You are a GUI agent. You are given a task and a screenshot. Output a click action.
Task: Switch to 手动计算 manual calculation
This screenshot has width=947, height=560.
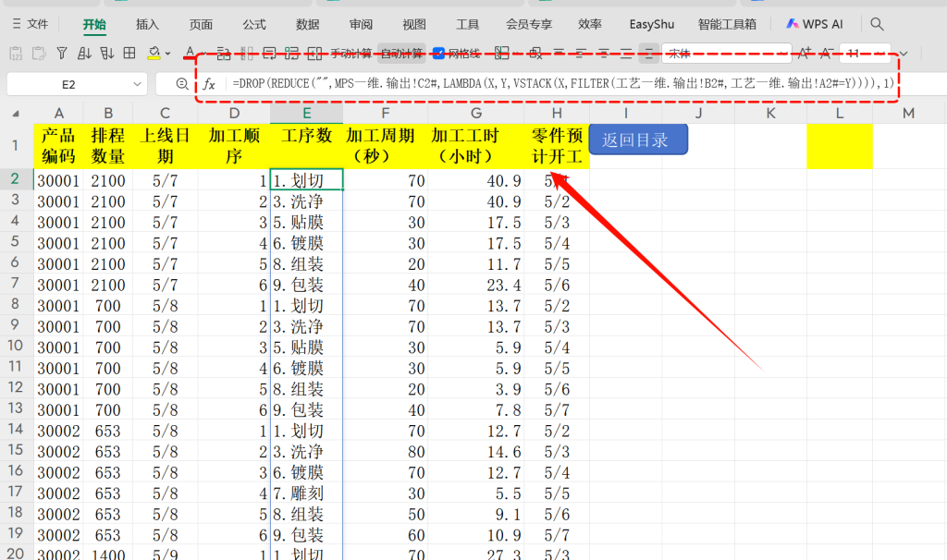tap(351, 54)
